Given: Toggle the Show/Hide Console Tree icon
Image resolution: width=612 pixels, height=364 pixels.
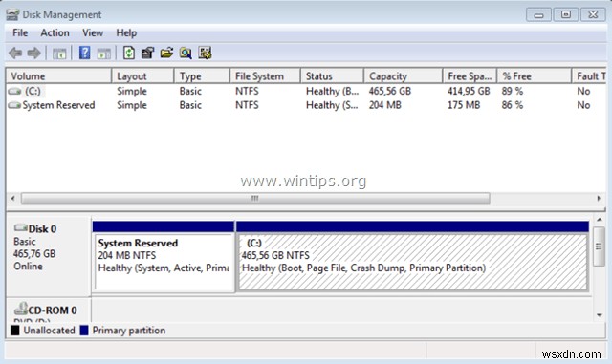Looking at the screenshot, I should pyautogui.click(x=59, y=54).
